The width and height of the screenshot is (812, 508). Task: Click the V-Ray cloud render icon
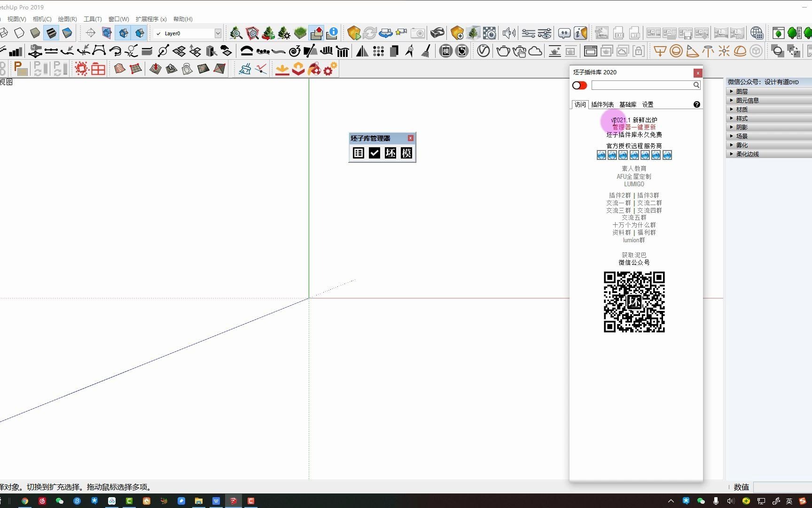(535, 51)
